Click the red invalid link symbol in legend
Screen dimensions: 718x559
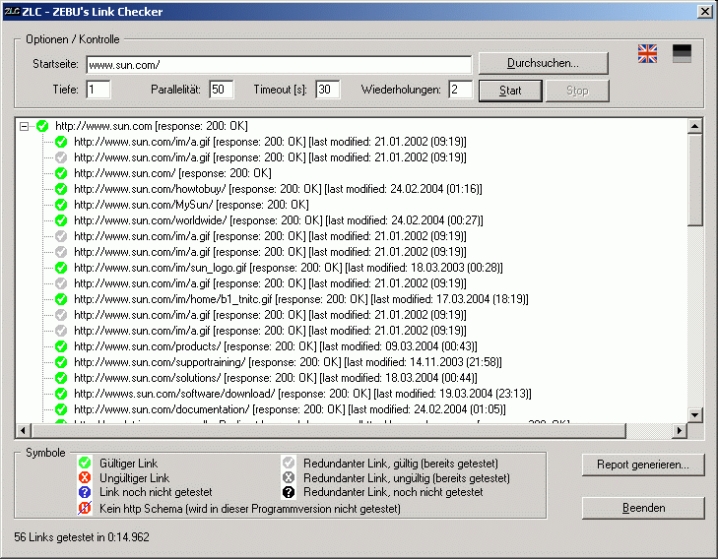[x=85, y=478]
